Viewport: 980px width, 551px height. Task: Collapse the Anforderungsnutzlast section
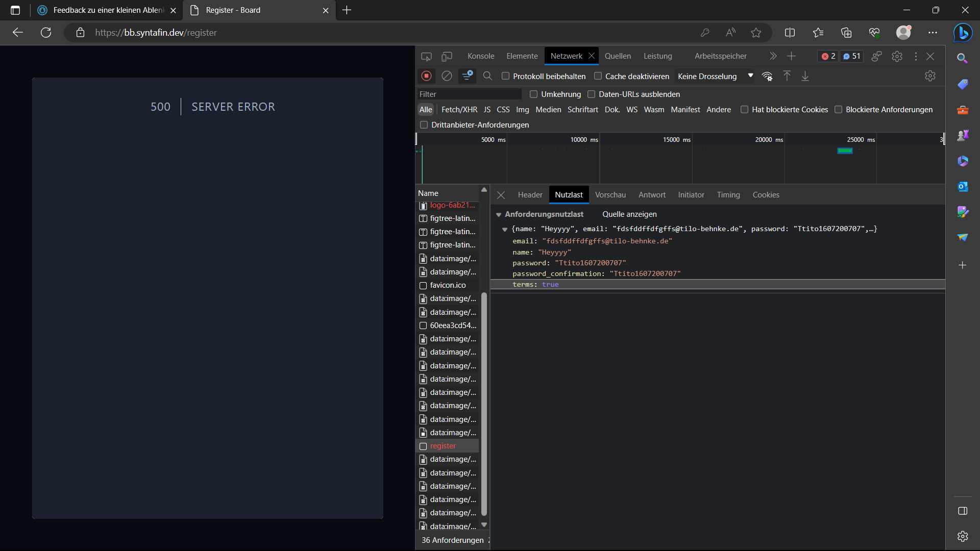pyautogui.click(x=499, y=215)
